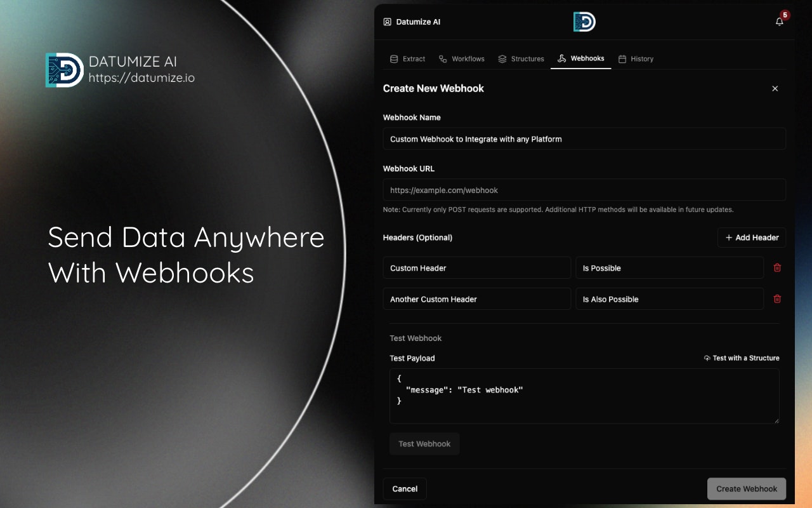Screen dimensions: 812x508
Task: Click inside the Test Payload text area
Action: point(584,396)
